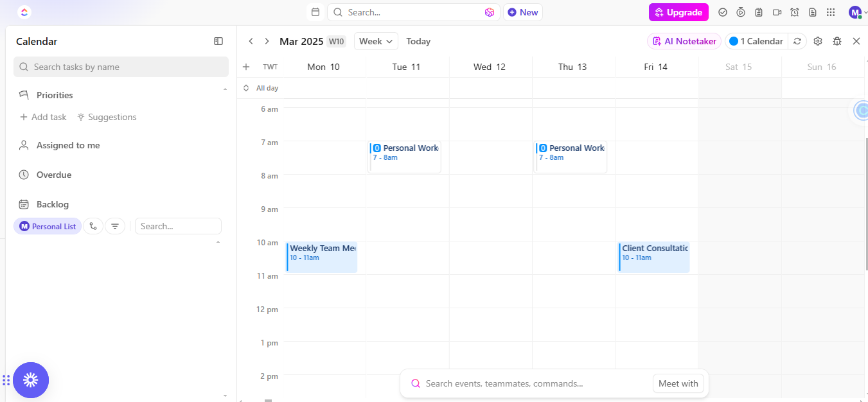Open the time tracker stopwatch icon
Image resolution: width=868 pixels, height=402 pixels.
[x=741, y=12]
